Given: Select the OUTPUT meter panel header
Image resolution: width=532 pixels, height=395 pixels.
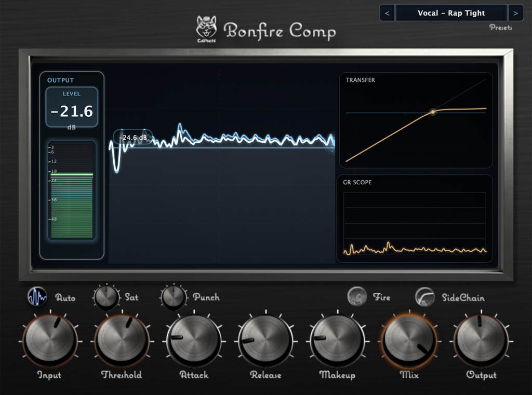Looking at the screenshot, I should (61, 80).
